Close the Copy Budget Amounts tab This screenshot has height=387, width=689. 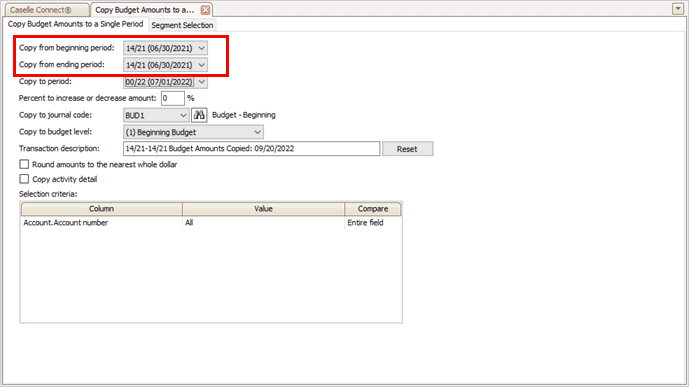coord(205,10)
